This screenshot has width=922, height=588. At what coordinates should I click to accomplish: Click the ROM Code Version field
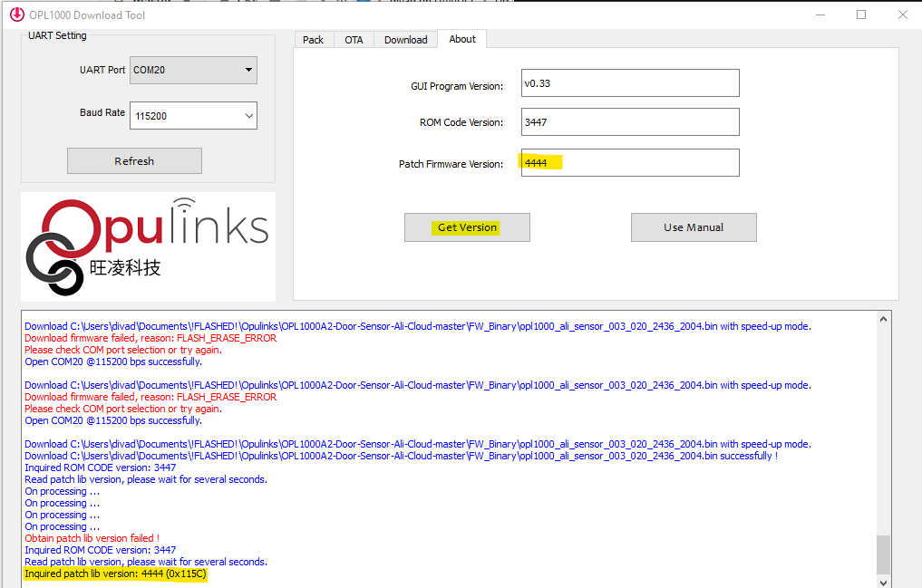coord(630,121)
